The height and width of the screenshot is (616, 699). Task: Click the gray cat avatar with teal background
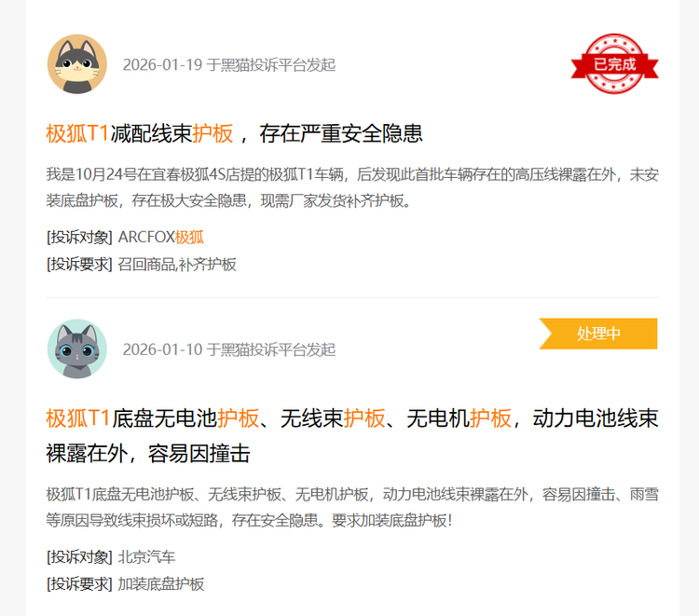click(77, 349)
